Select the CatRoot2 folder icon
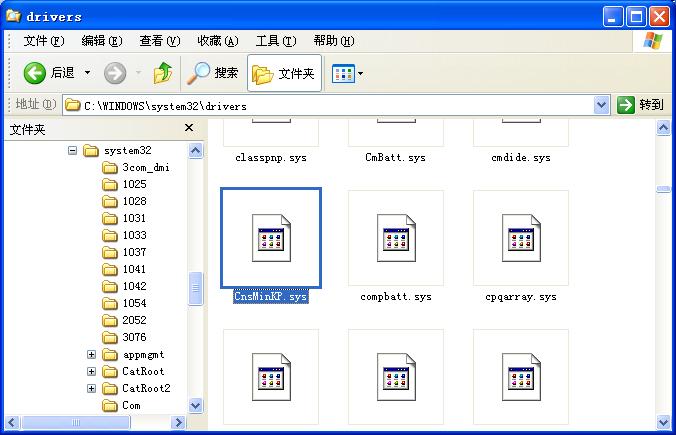This screenshot has width=676, height=435. (110, 388)
